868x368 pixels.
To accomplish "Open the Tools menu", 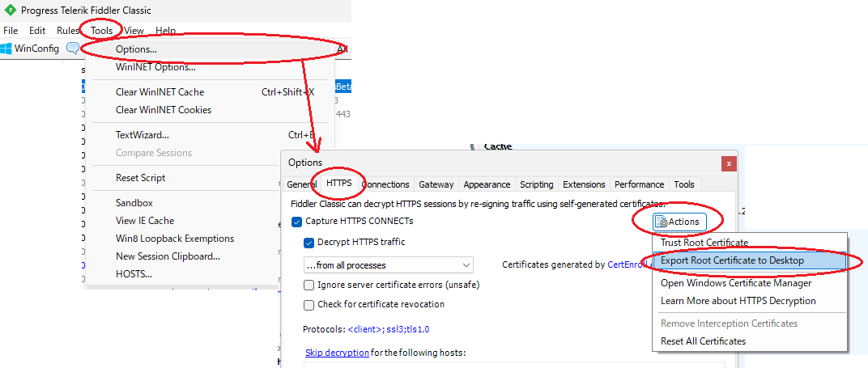I will tap(102, 31).
